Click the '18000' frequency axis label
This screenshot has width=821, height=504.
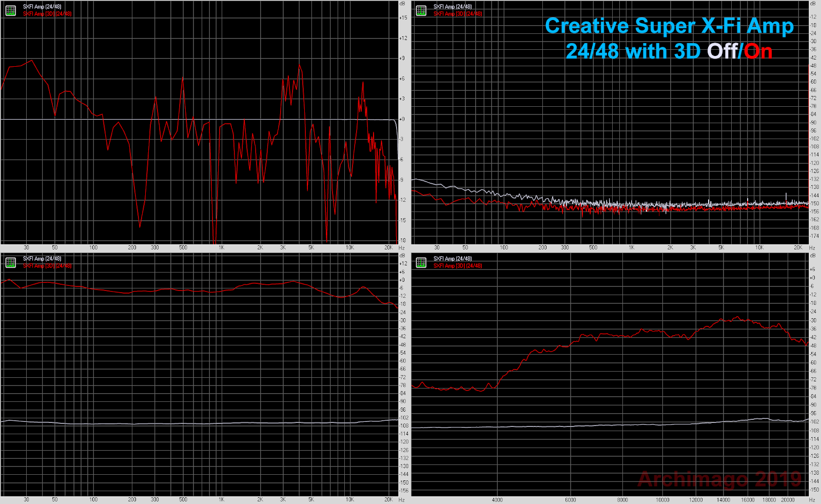pyautogui.click(x=769, y=500)
